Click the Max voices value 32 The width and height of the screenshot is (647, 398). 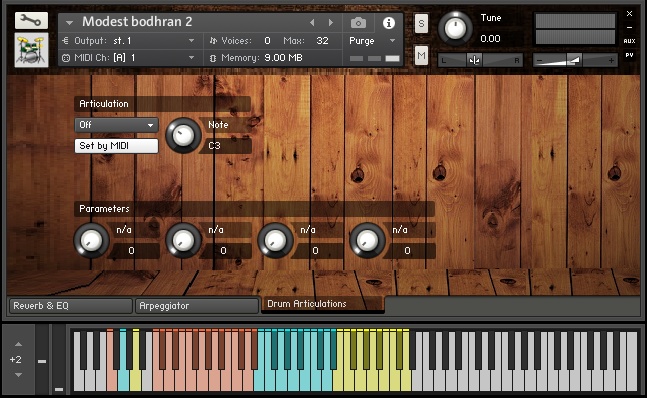[322, 41]
